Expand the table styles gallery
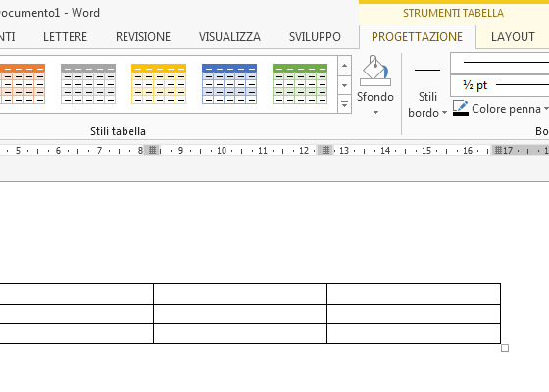The height and width of the screenshot is (392, 549). click(344, 104)
